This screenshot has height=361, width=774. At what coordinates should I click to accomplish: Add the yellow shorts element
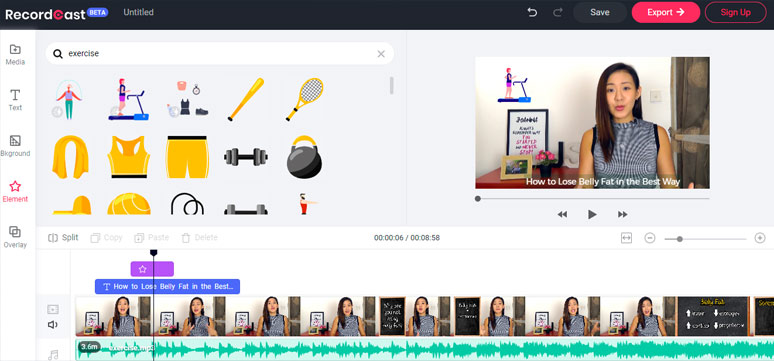coord(187,157)
